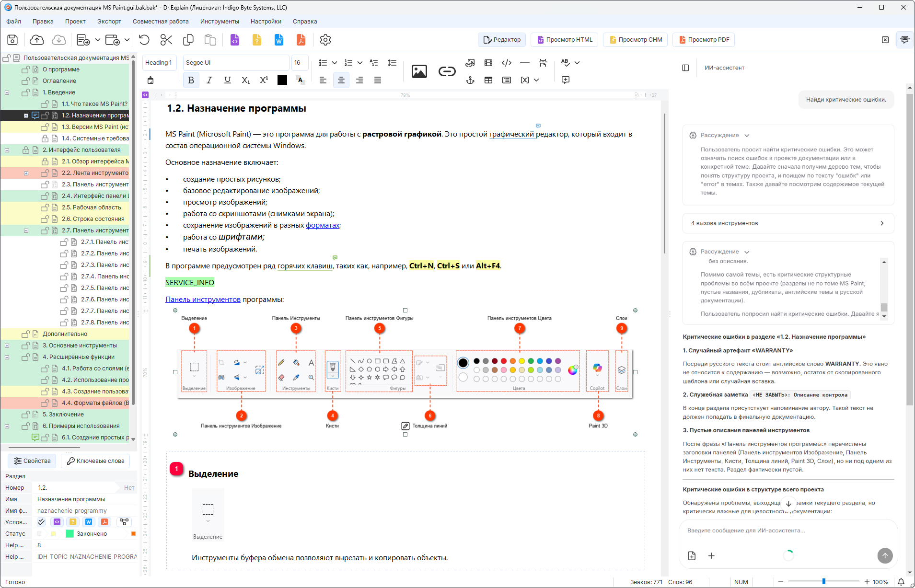Click the notification bell in the status bar
This screenshot has height=588, width=915.
[x=901, y=582]
